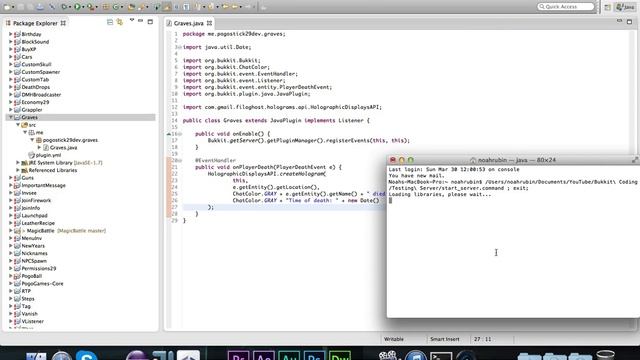Screen dimensions: 640x360
Task: Toggle Show Whitespace Characters in toolbar
Action: click(186, 7)
